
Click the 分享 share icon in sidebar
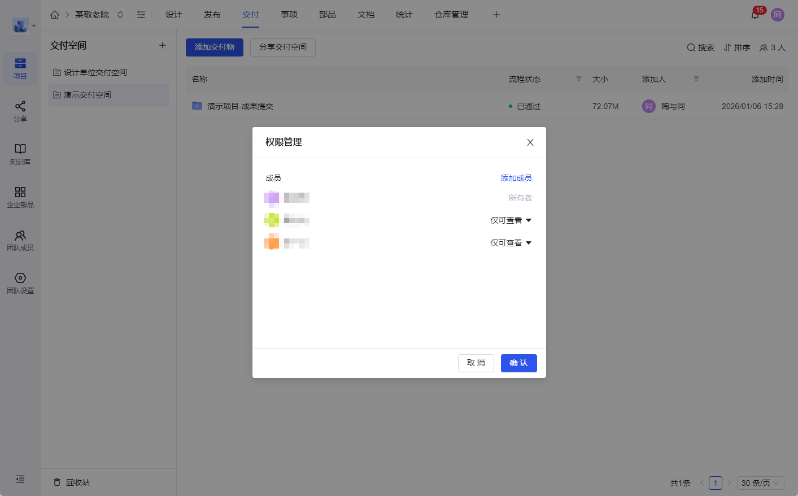point(20,108)
